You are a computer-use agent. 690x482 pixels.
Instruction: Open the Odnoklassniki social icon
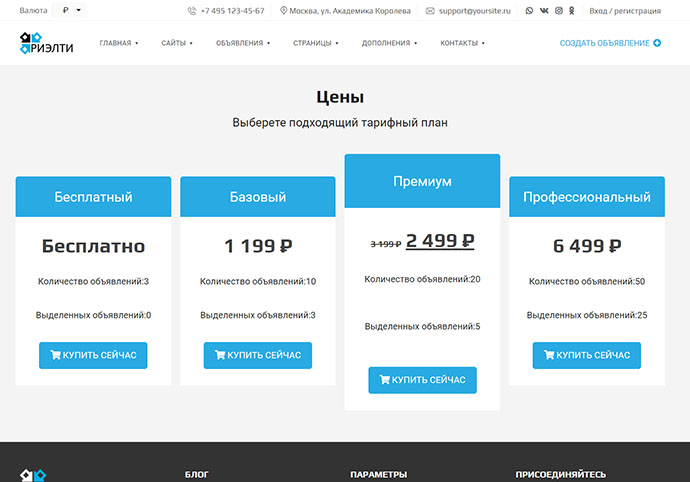pyautogui.click(x=571, y=11)
